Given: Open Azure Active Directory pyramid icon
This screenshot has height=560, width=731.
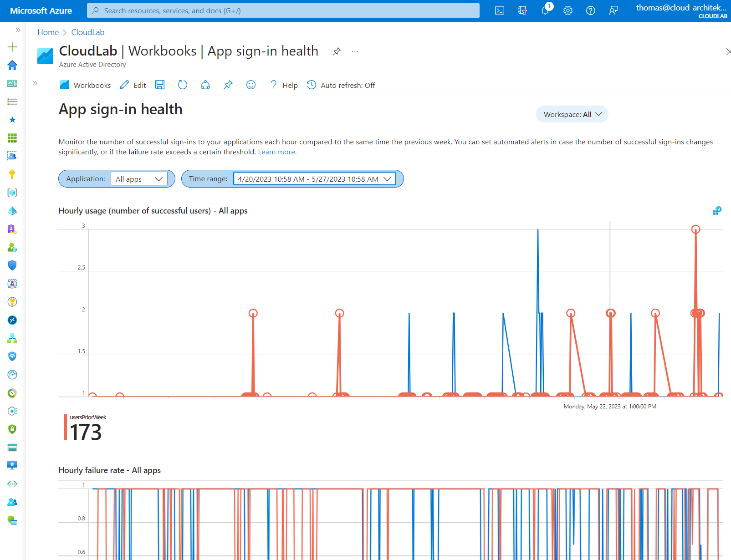Looking at the screenshot, I should (x=12, y=211).
